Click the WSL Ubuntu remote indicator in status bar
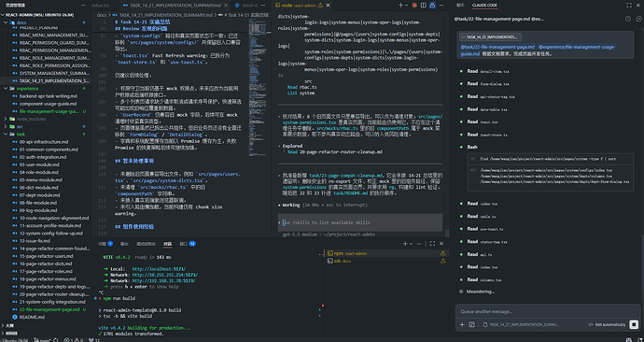 tap(15, 340)
